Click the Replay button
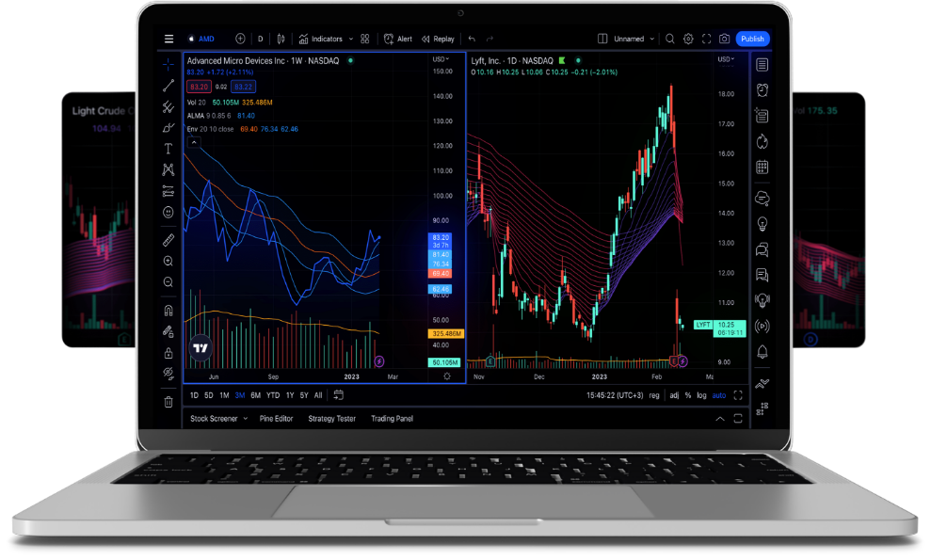 point(438,39)
